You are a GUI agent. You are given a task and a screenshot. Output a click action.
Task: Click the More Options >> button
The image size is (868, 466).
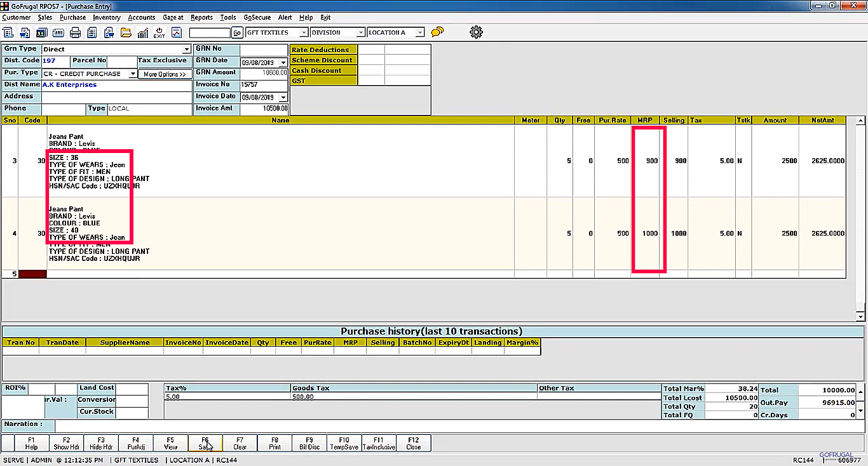[165, 74]
